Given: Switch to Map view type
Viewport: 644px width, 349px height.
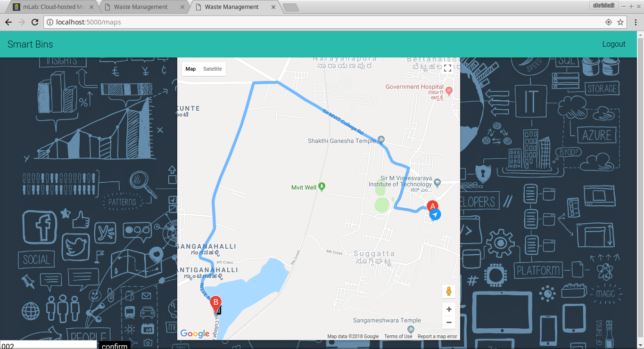Looking at the screenshot, I should pyautogui.click(x=190, y=69).
